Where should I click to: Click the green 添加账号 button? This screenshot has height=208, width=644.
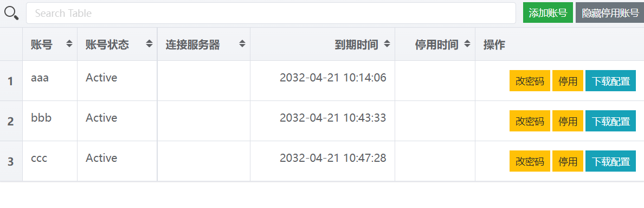(548, 12)
